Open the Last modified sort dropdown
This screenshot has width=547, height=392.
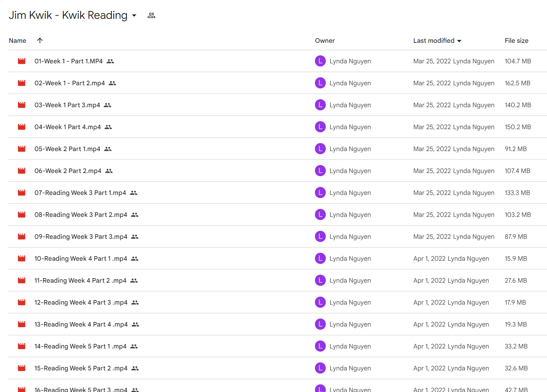459,41
